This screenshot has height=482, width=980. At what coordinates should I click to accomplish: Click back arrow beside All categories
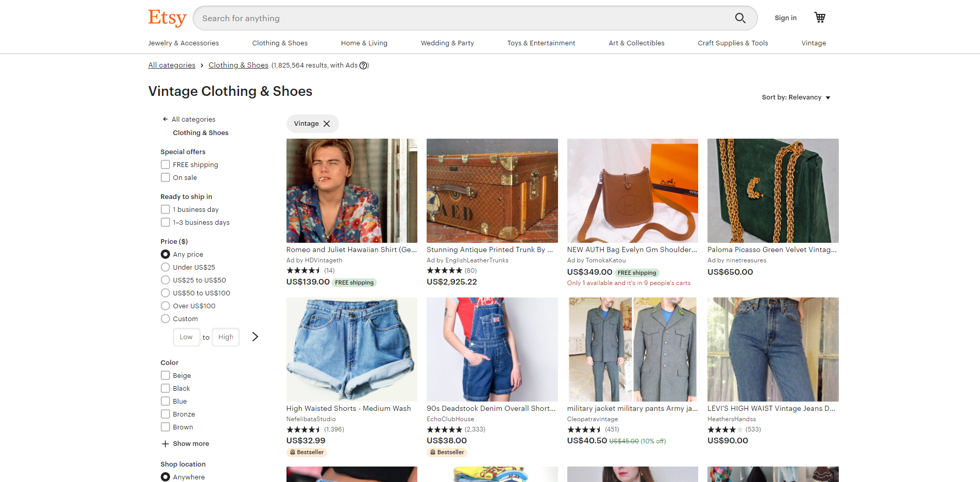(x=165, y=119)
